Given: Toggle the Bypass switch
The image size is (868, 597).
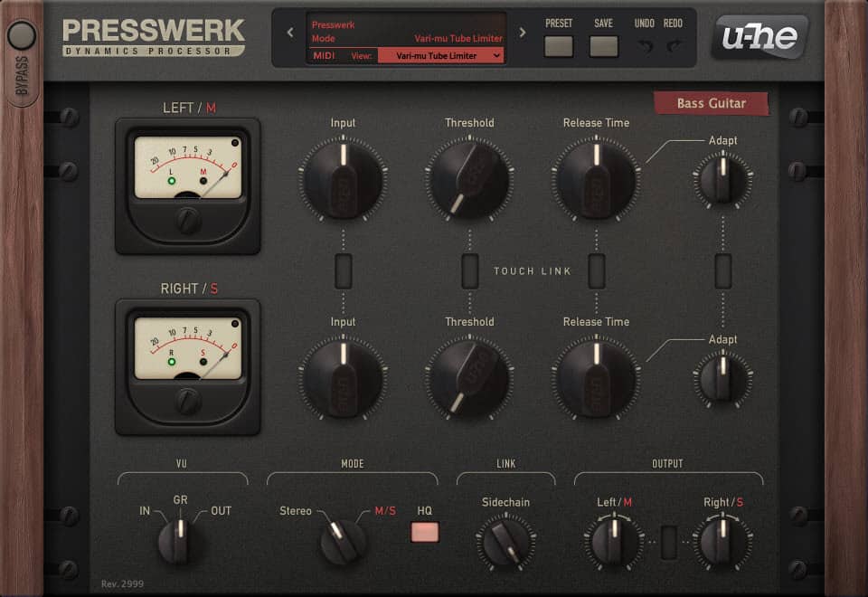Looking at the screenshot, I should (22, 36).
